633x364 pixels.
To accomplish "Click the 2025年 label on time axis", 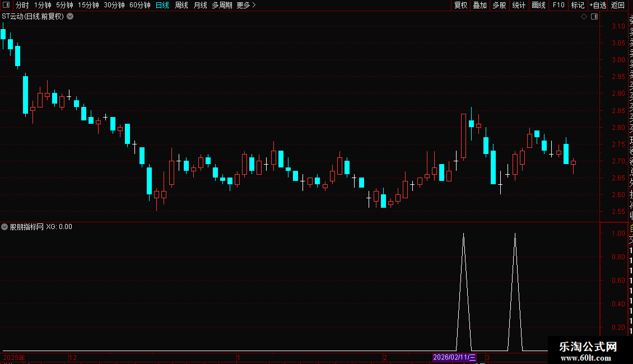I will pyautogui.click(x=14, y=357).
